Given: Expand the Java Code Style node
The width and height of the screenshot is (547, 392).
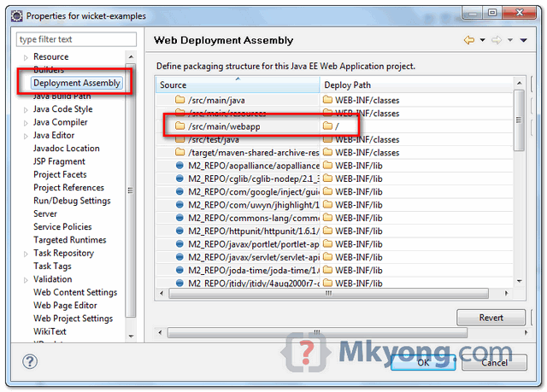Looking at the screenshot, I should [26, 110].
